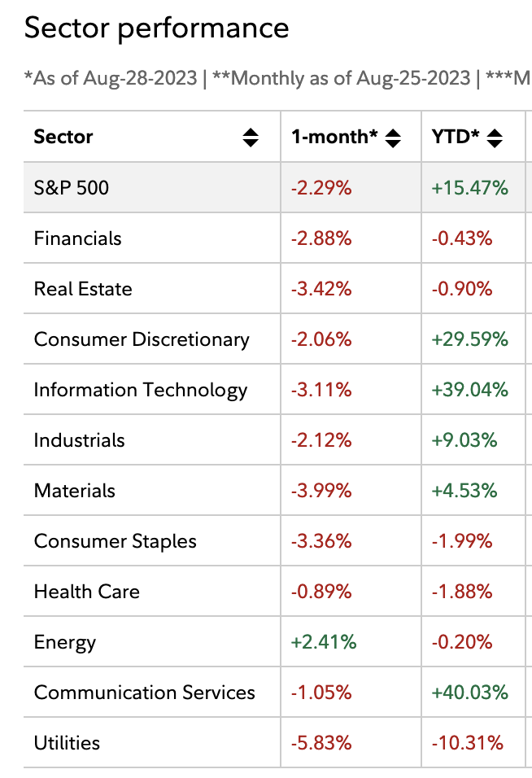Click Energy's +2.41% 1-month value

pos(323,642)
